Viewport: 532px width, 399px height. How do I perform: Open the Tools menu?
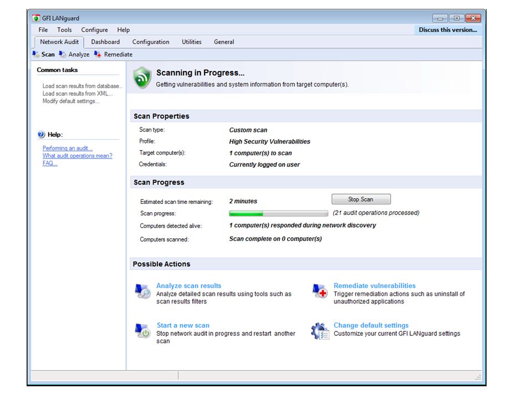64,30
